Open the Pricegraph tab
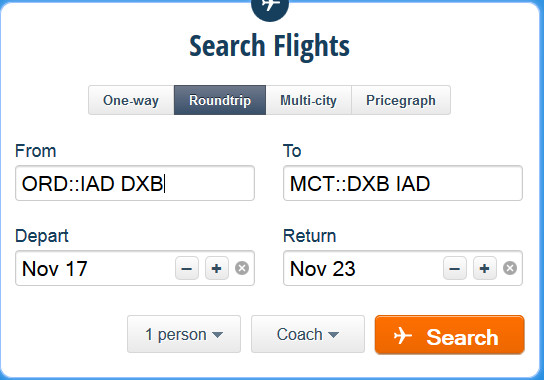Screen dimensions: 544x380 (x=401, y=100)
